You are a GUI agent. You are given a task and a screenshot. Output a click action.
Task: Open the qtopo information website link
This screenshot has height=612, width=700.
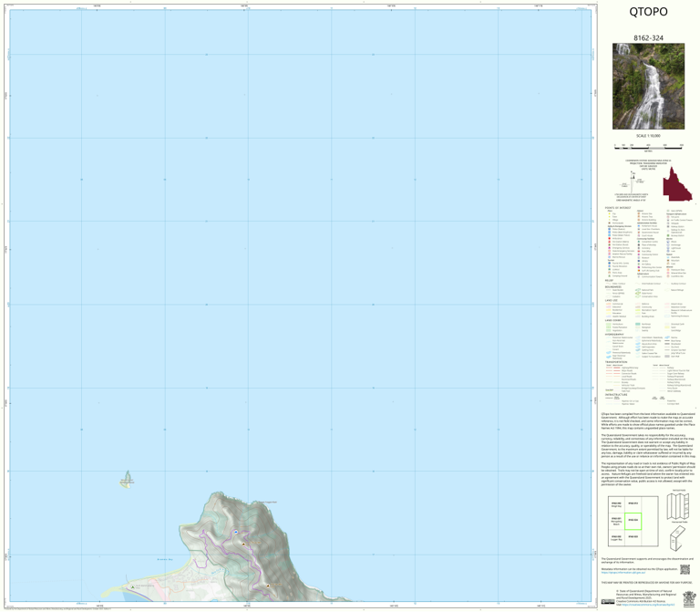pos(623,572)
